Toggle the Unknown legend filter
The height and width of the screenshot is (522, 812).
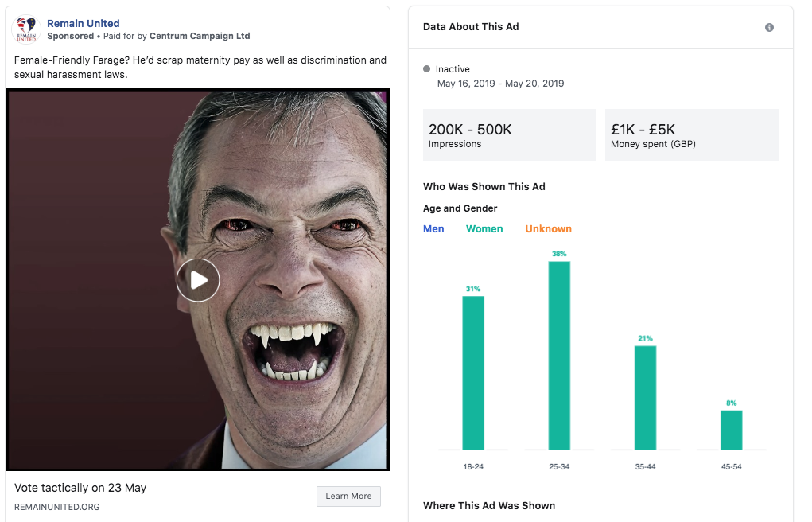549,228
